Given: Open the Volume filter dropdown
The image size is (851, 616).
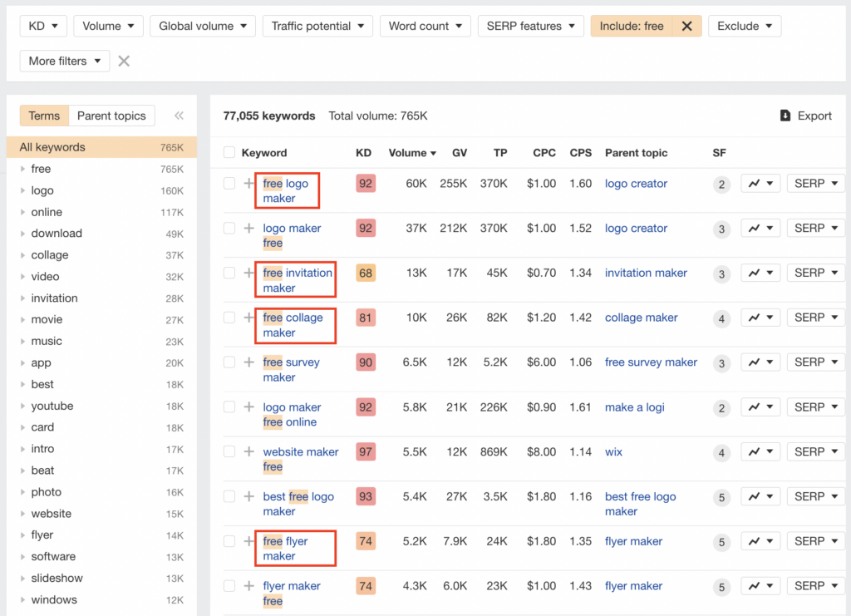Looking at the screenshot, I should [x=109, y=26].
